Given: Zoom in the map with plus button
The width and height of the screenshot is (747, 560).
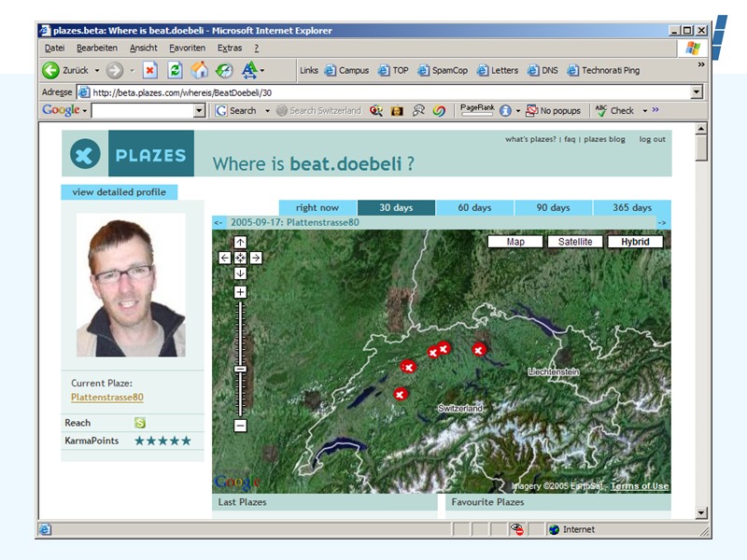Looking at the screenshot, I should (240, 292).
